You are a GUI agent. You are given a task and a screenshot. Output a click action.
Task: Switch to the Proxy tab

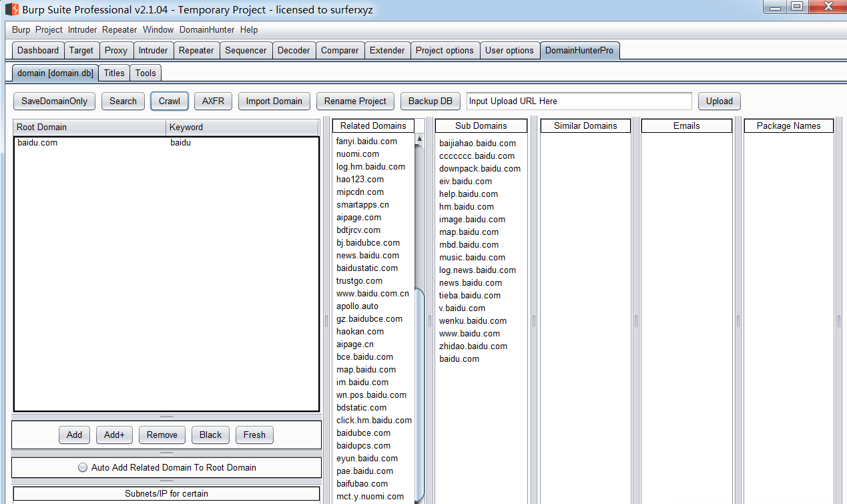point(116,50)
